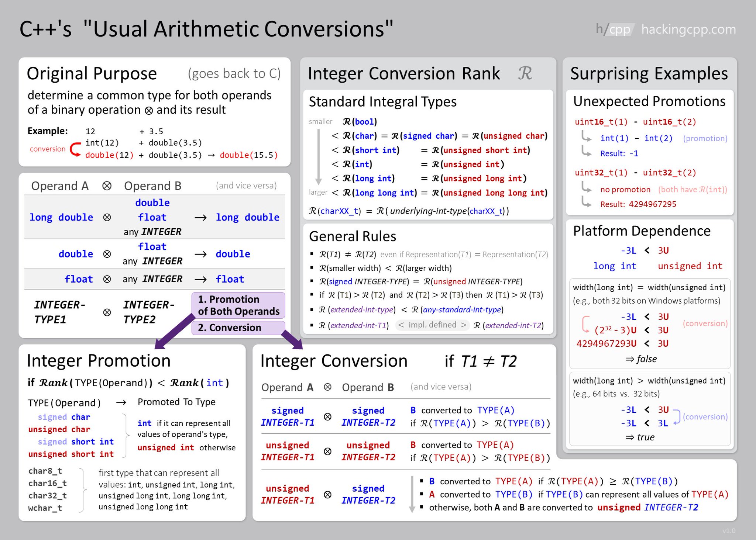Click the 'v1.0' version label
Viewport: 756px width, 540px height.
point(729,531)
